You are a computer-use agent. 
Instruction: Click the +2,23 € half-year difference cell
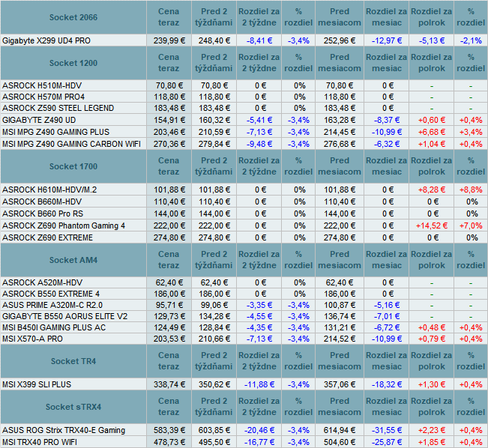point(432,430)
